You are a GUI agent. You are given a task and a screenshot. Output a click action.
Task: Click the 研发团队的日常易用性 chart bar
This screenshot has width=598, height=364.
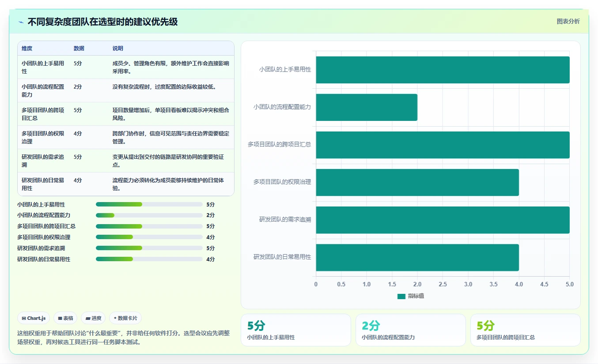(x=417, y=257)
